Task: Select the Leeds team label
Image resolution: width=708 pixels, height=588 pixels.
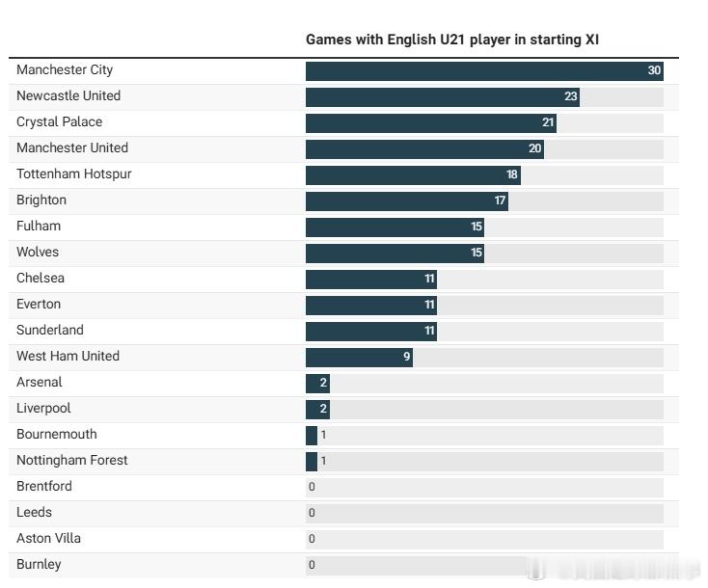Action: (35, 512)
